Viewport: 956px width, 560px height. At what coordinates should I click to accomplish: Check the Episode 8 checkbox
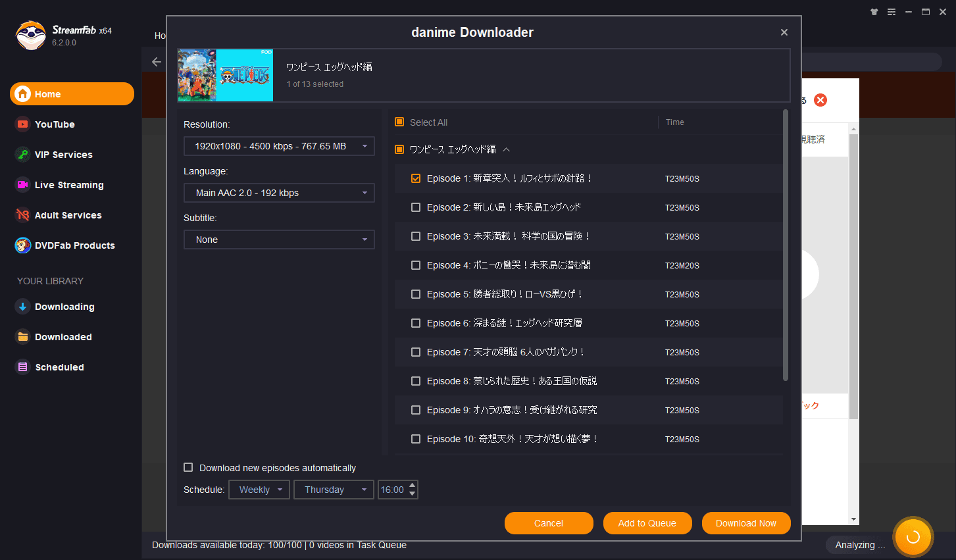click(416, 381)
